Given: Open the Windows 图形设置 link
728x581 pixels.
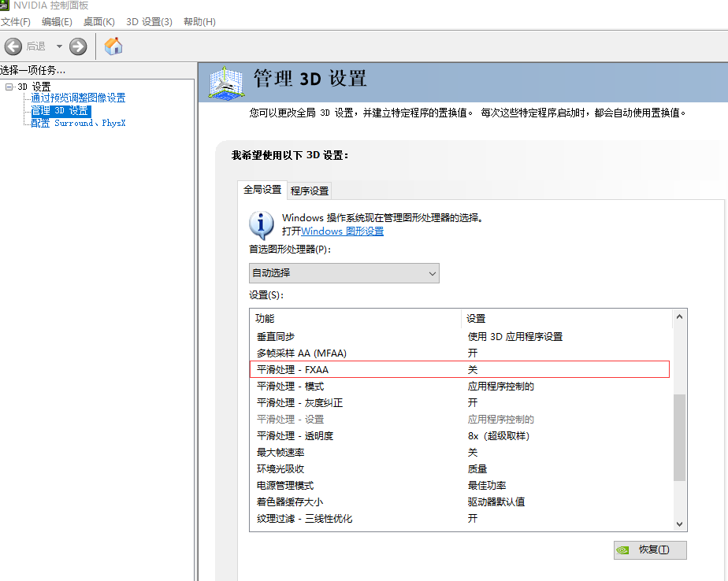Looking at the screenshot, I should pyautogui.click(x=342, y=231).
